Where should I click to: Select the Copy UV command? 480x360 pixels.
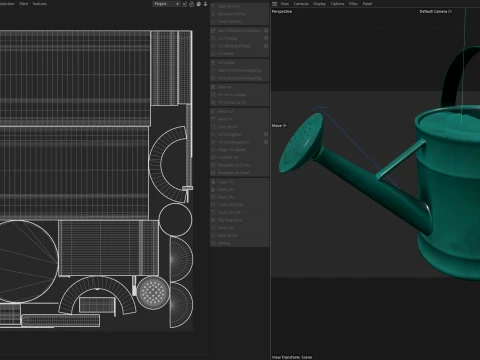pyautogui.click(x=239, y=182)
